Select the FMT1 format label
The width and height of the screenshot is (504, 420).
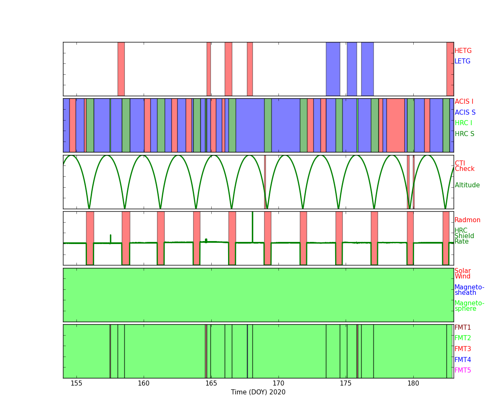click(462, 328)
